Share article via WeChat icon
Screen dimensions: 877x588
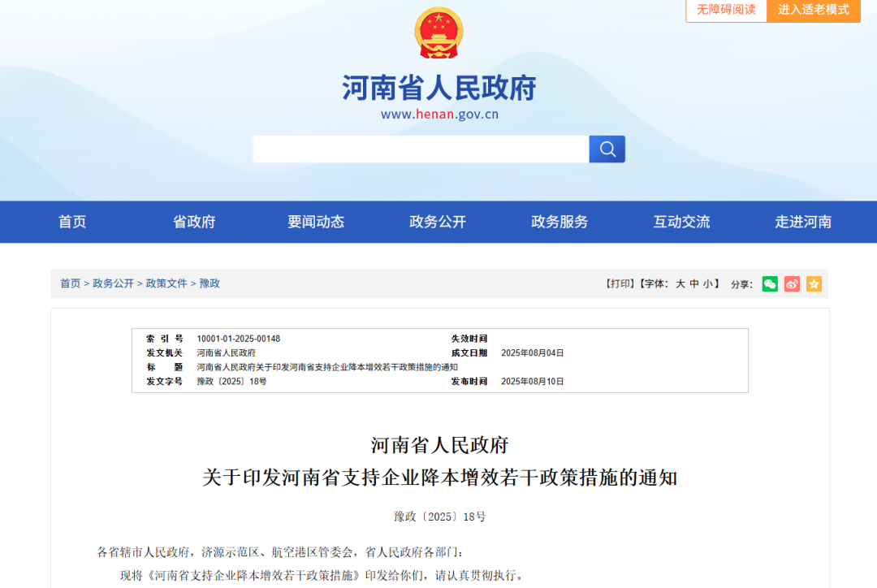769,284
